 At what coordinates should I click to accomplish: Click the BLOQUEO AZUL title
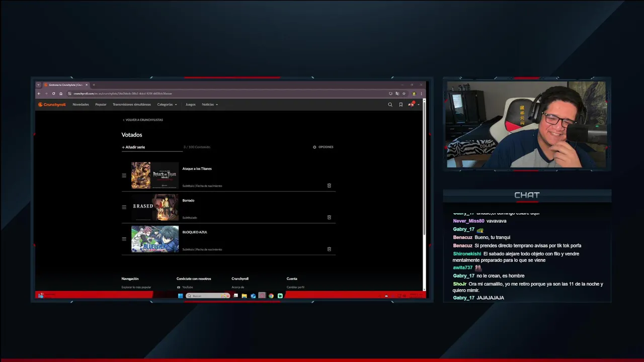coord(195,232)
